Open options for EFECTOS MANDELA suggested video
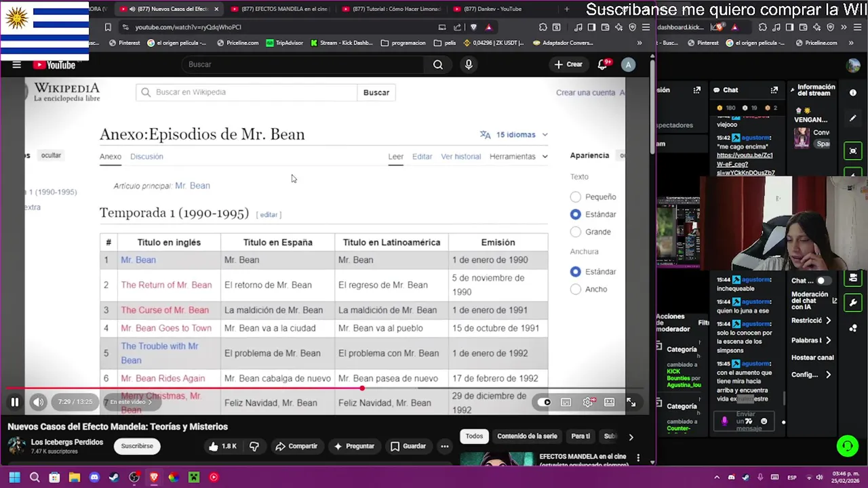This screenshot has height=488, width=868. (x=638, y=458)
